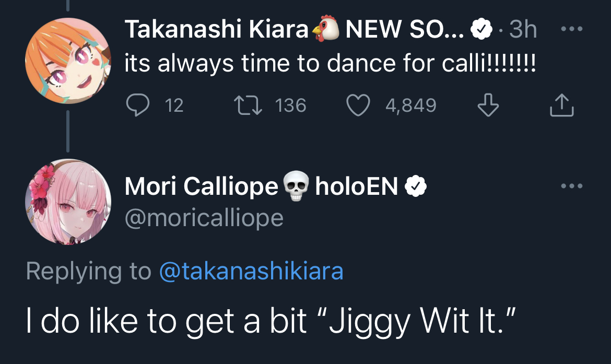Viewport: 611px width, 364px height.
Task: Click the 3h timestamp on Kiara's tweet
Action: pyautogui.click(x=523, y=30)
